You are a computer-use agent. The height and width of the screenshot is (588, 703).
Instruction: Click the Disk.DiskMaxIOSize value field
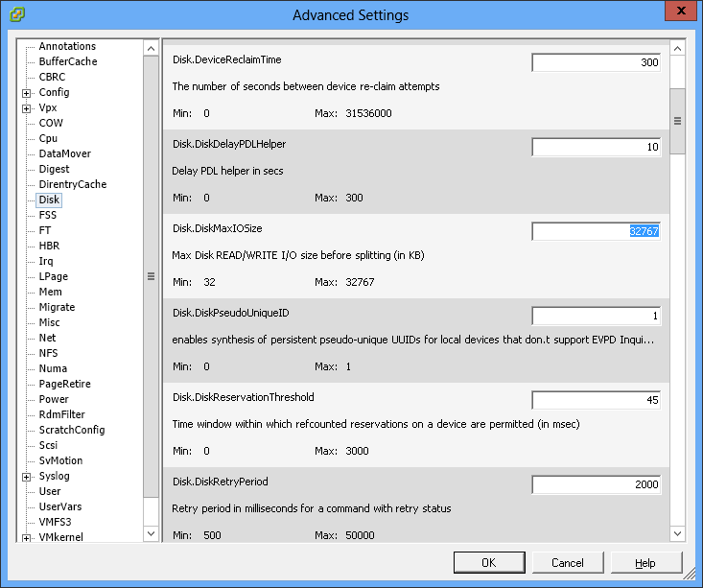pos(596,231)
